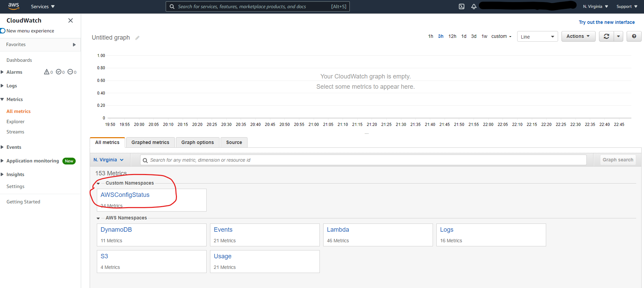
Task: Expand Application monitoring section
Action: click(x=2, y=161)
